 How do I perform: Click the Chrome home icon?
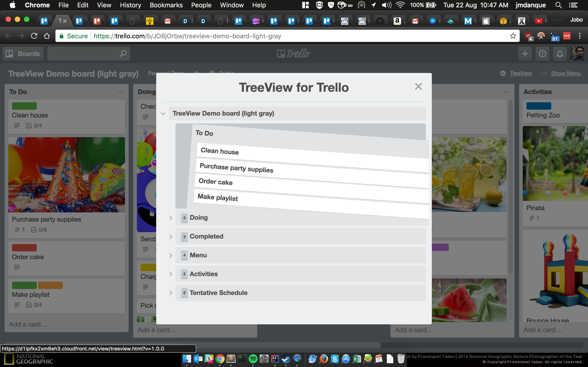pyautogui.click(x=47, y=36)
